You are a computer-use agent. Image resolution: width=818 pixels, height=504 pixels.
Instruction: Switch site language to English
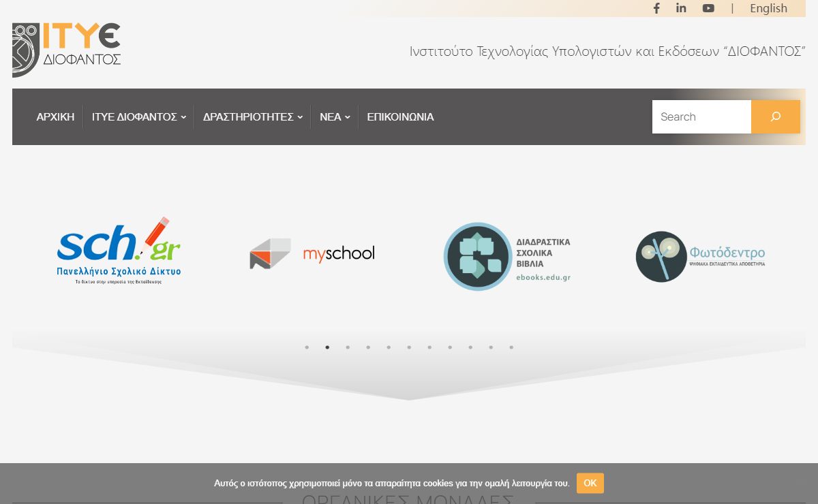point(768,8)
